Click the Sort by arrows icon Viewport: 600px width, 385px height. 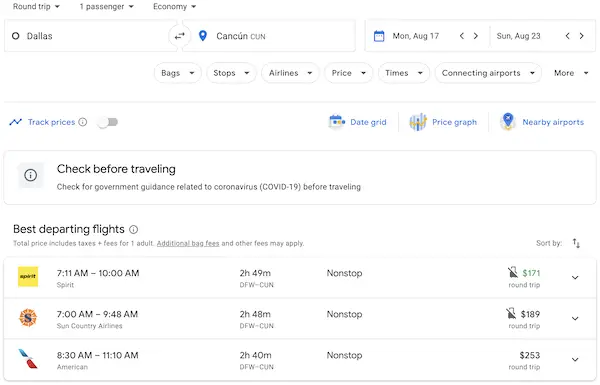click(576, 243)
